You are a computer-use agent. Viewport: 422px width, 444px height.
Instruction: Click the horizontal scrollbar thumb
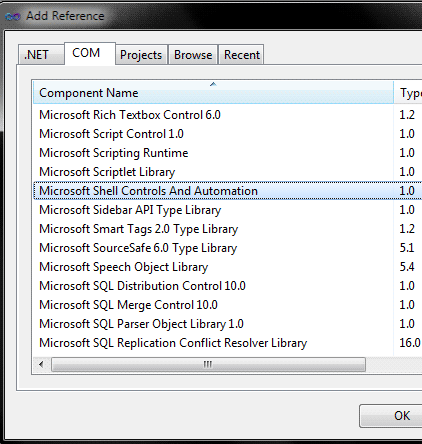pos(208,364)
